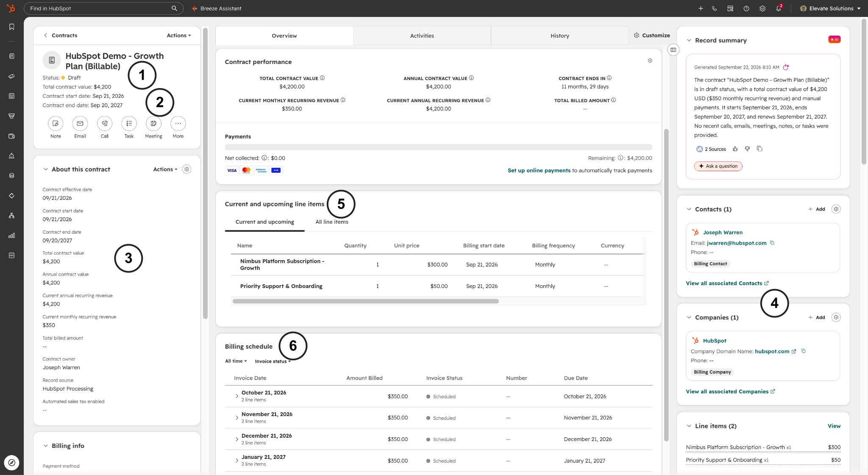Screen dimensions: 868x475
Task: Click the Note action icon
Action: (56, 123)
